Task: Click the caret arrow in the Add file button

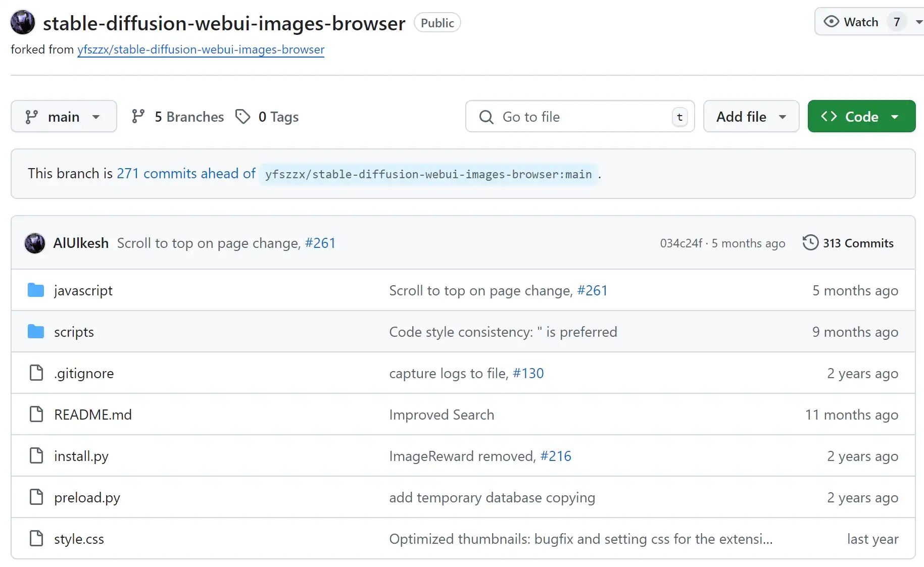Action: click(783, 117)
